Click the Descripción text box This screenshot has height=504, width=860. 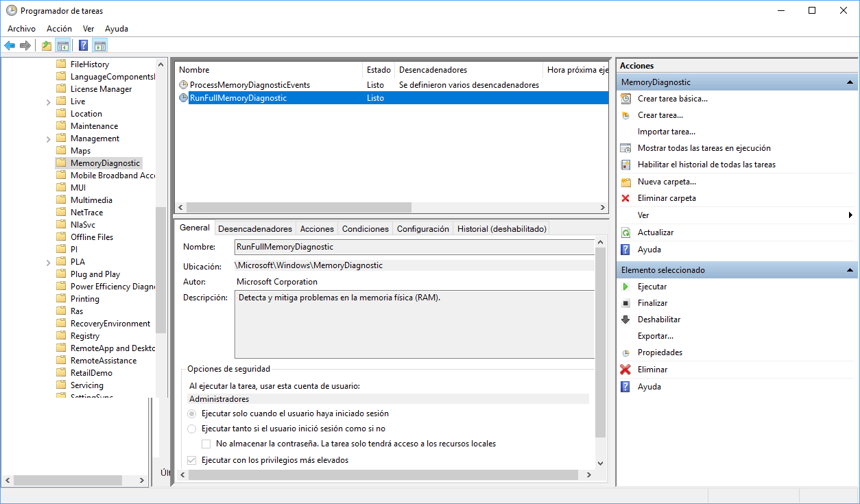click(x=414, y=324)
